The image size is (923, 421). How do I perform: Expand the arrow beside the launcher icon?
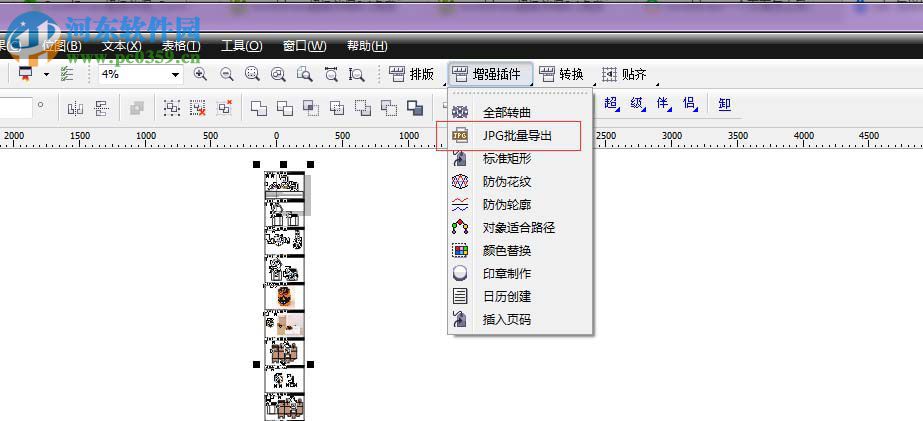click(47, 75)
